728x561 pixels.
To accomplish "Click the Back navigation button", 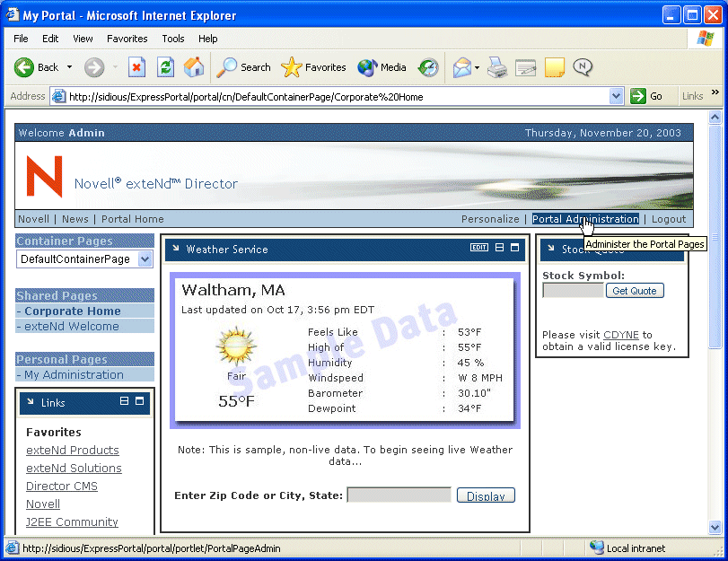I will point(36,68).
